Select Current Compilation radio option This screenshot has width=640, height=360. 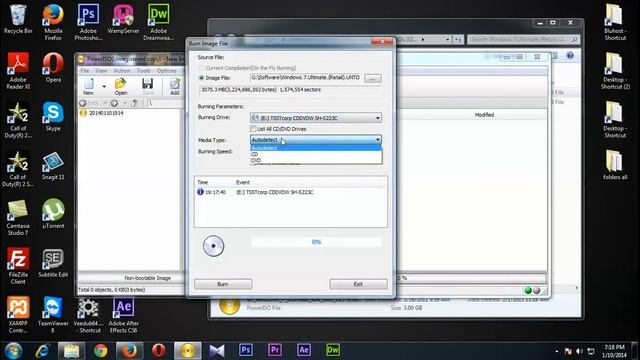tap(201, 68)
